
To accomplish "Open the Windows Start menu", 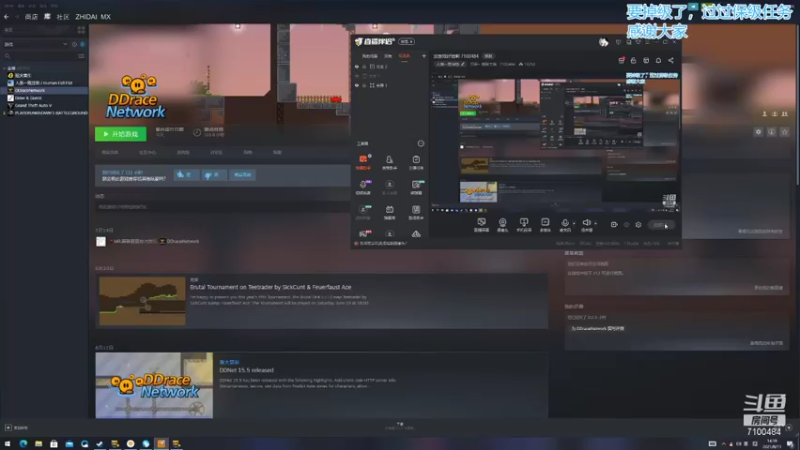I will click(8, 444).
